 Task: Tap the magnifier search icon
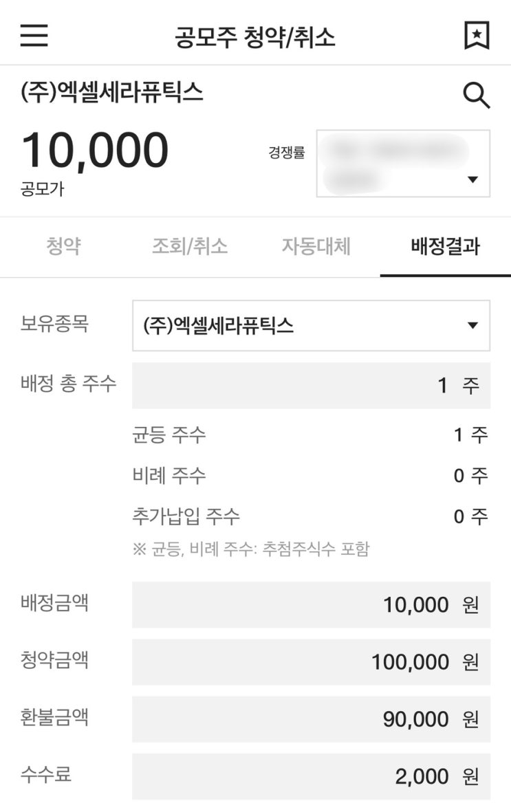click(477, 96)
